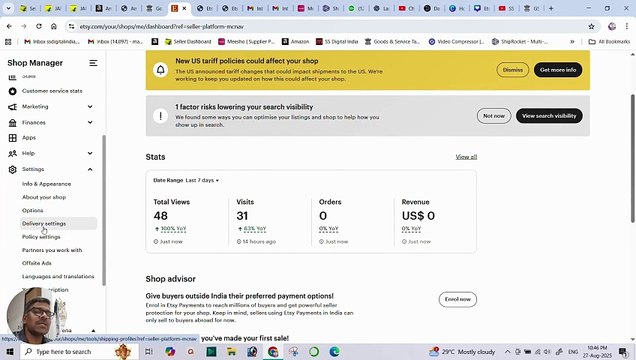Screen dimensions: 636x360
Task: Click the page vertical scrollbar
Action: click(632, 158)
